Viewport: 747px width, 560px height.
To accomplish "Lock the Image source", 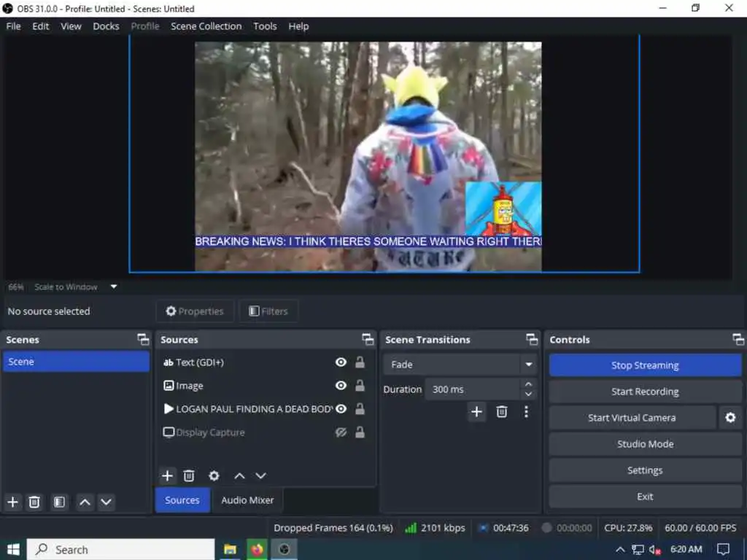I will (x=360, y=385).
